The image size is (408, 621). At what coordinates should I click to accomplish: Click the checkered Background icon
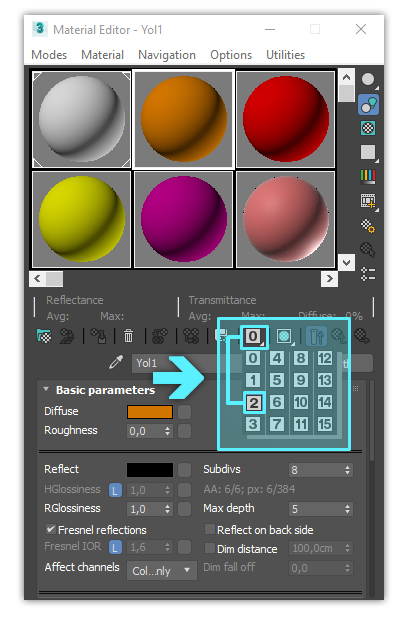coord(368,128)
